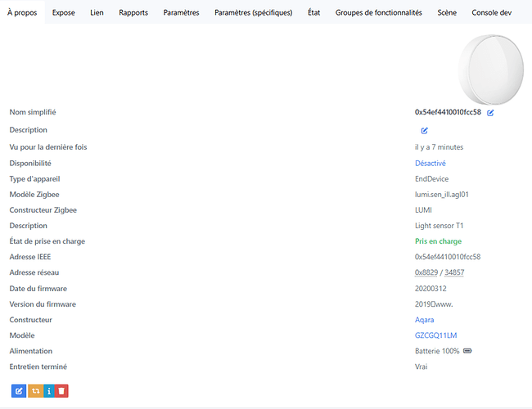Click the EndDevice device type value

tap(431, 179)
